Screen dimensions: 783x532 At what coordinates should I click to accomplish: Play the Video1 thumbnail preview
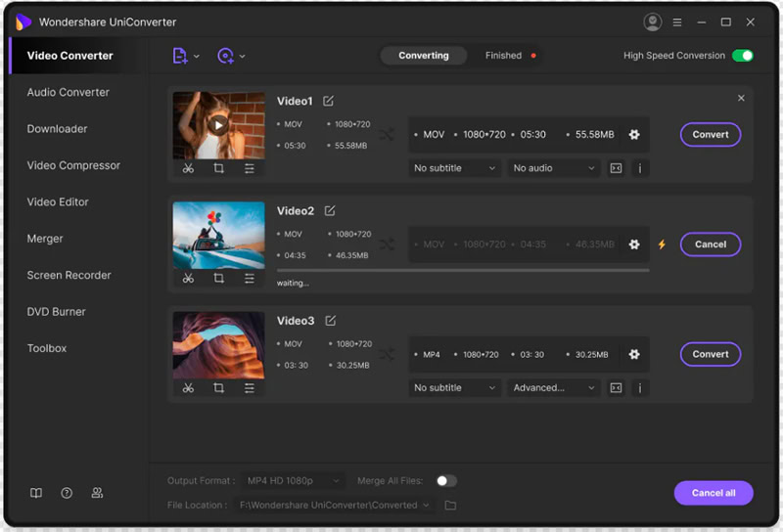point(218,125)
